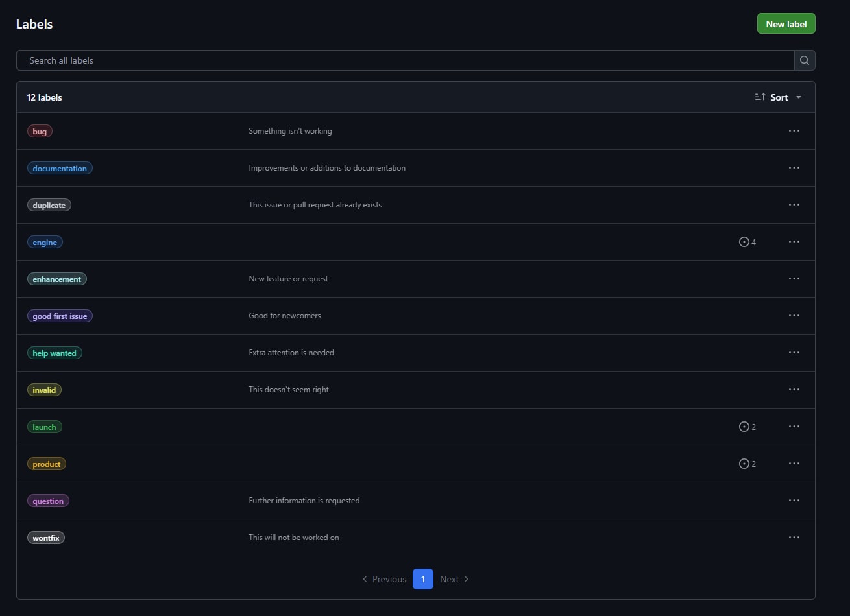Open the duplicate label tag
The image size is (850, 616).
click(49, 206)
